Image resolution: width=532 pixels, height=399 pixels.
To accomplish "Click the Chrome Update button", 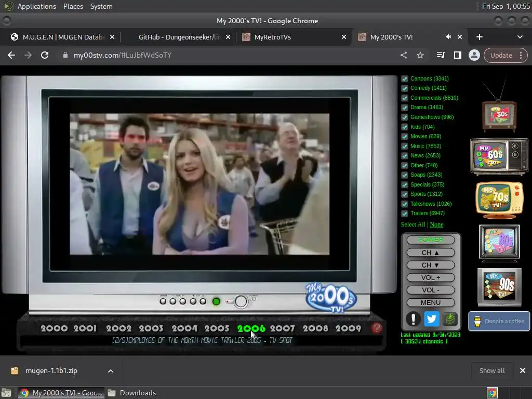I will pyautogui.click(x=501, y=55).
